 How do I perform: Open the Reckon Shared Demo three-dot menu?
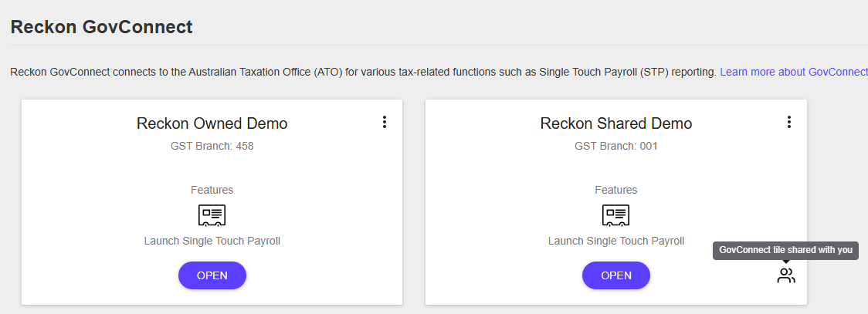coord(788,122)
